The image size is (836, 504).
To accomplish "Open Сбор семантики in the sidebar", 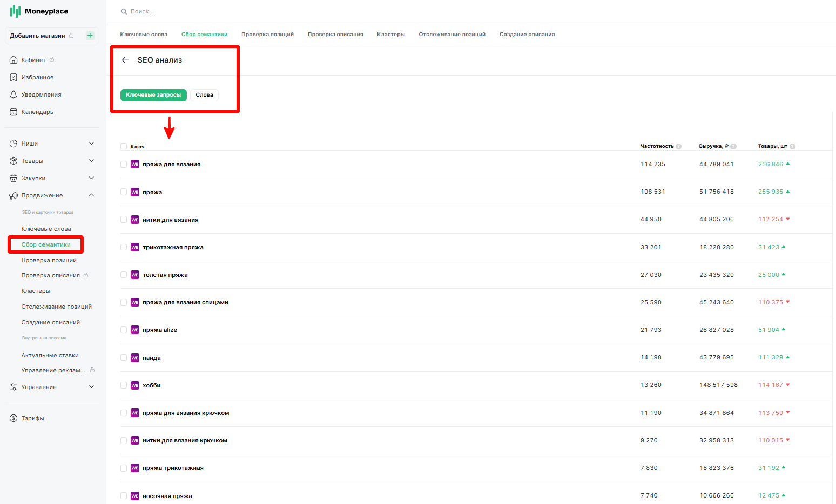I will [46, 244].
